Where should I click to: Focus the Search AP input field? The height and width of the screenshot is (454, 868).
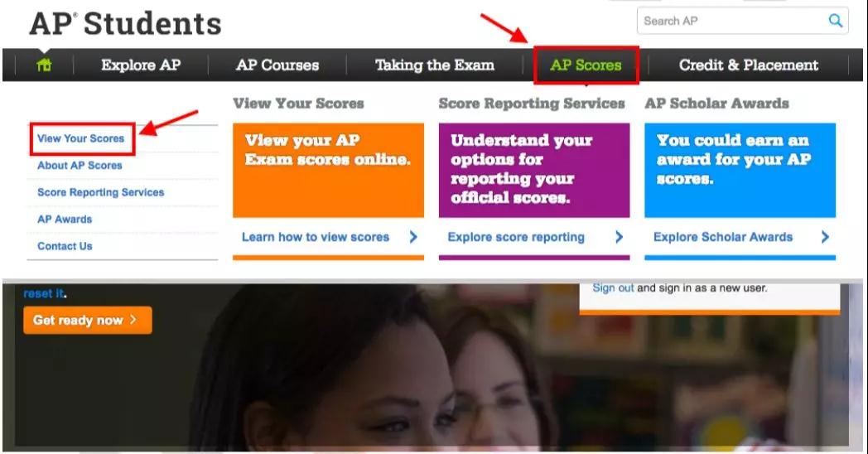tap(732, 21)
